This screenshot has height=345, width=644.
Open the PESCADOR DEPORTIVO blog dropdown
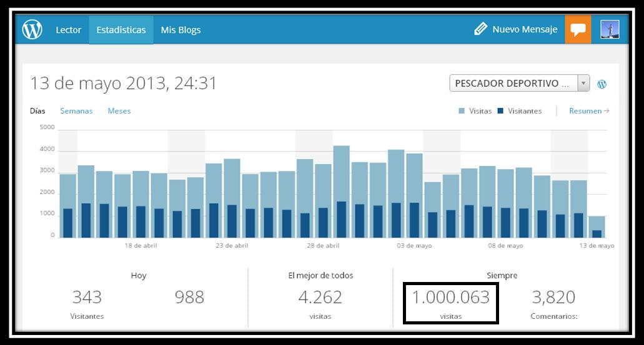pyautogui.click(x=513, y=84)
